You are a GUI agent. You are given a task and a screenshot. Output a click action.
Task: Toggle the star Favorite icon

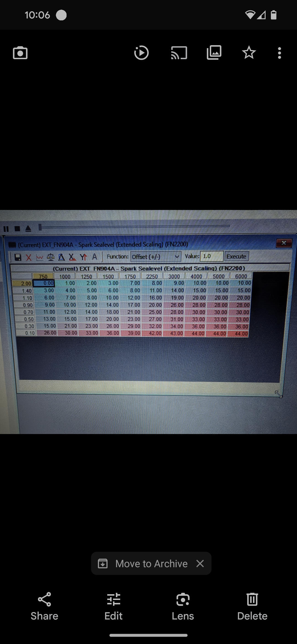pyautogui.click(x=249, y=53)
